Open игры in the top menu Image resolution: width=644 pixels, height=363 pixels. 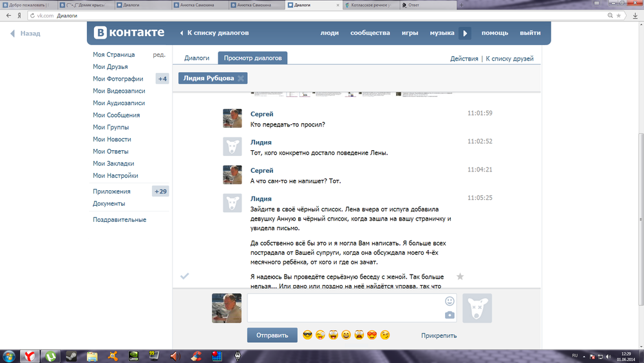[410, 33]
